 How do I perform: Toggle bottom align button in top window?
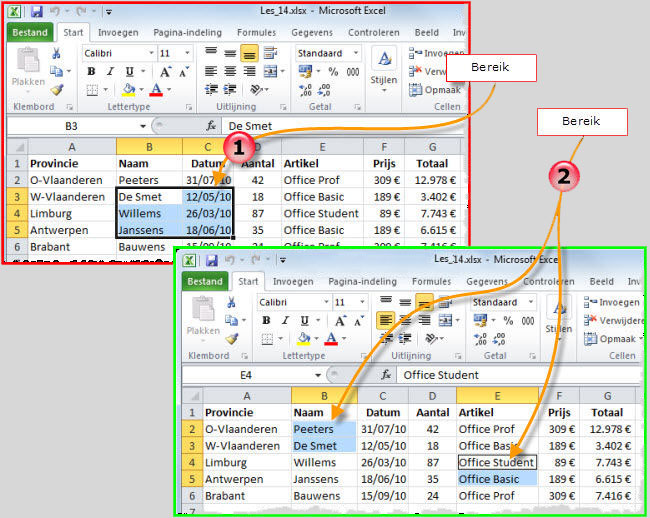click(249, 53)
